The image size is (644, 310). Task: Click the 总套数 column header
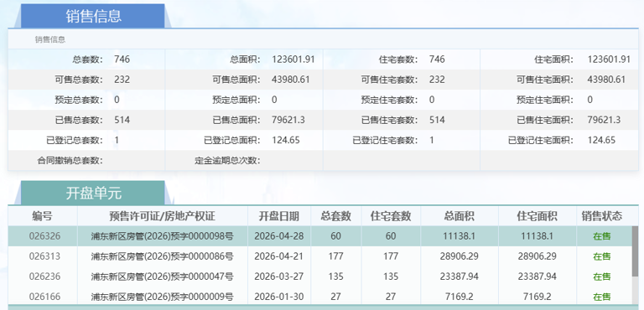[x=336, y=215]
